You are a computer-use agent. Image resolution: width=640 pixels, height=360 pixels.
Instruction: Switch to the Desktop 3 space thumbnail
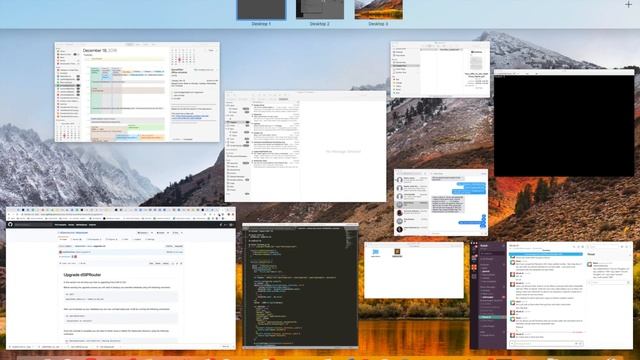tap(379, 9)
